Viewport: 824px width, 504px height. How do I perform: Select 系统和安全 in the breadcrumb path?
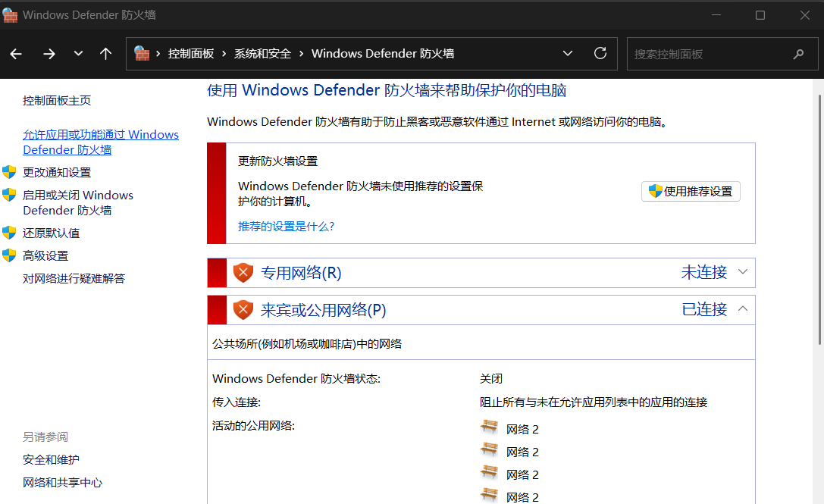pos(263,54)
